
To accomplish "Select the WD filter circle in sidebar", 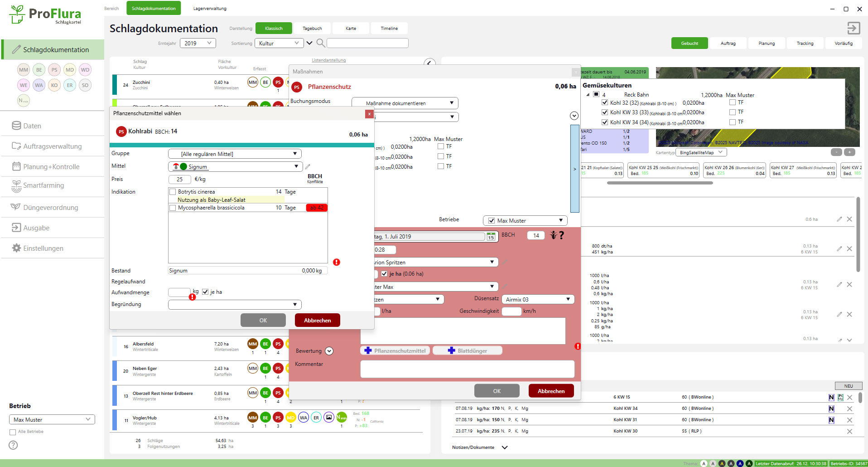I will coord(85,70).
